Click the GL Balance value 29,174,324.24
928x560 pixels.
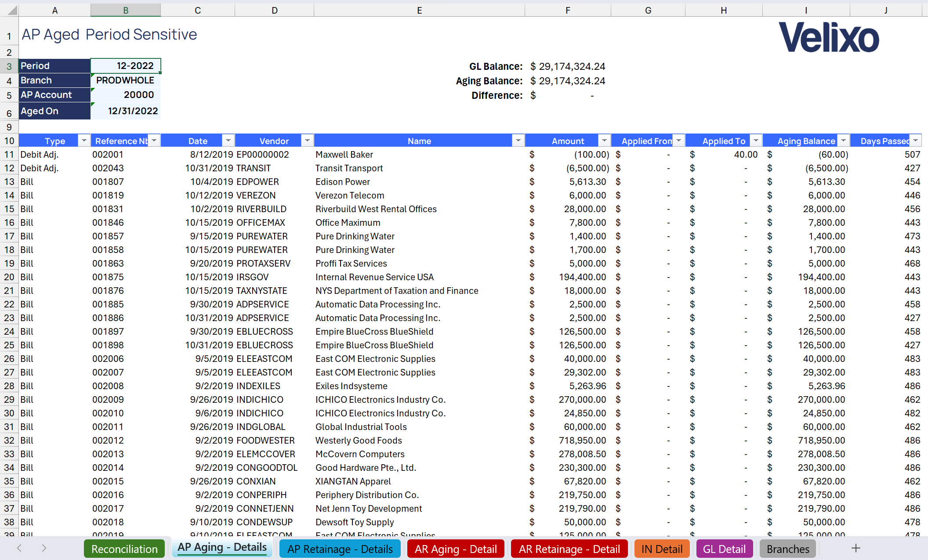[568, 66]
